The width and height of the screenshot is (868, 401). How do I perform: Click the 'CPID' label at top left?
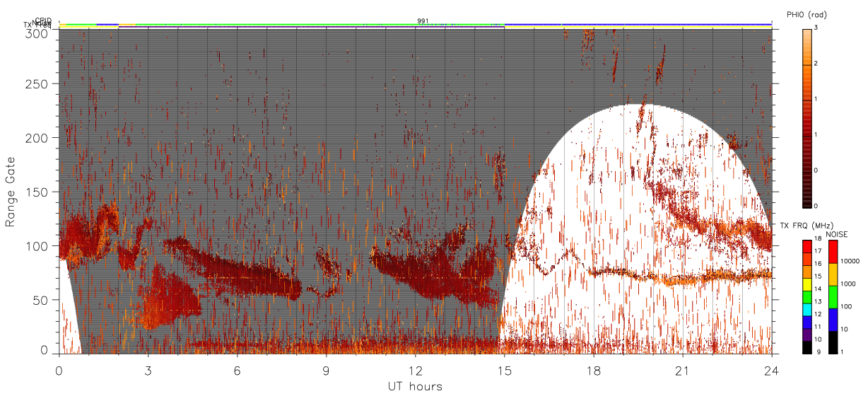click(43, 21)
